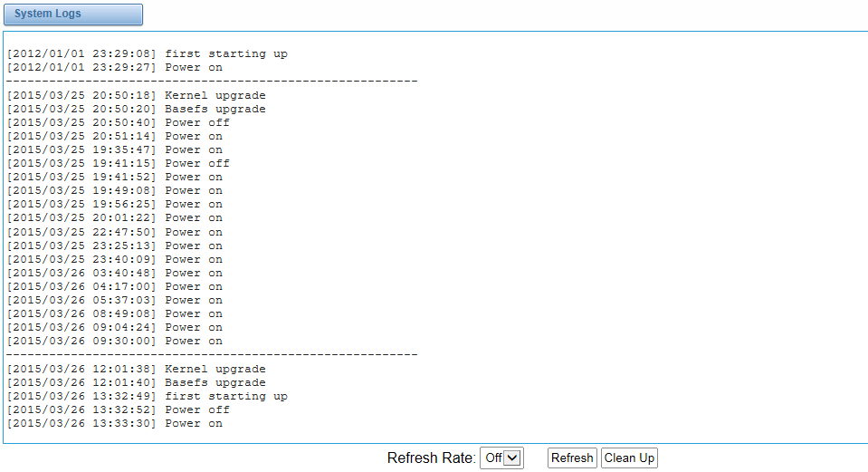
Task: Select the '[2015/03/25 20:50:18] Kernel upgrade' log line
Action: 136,95
